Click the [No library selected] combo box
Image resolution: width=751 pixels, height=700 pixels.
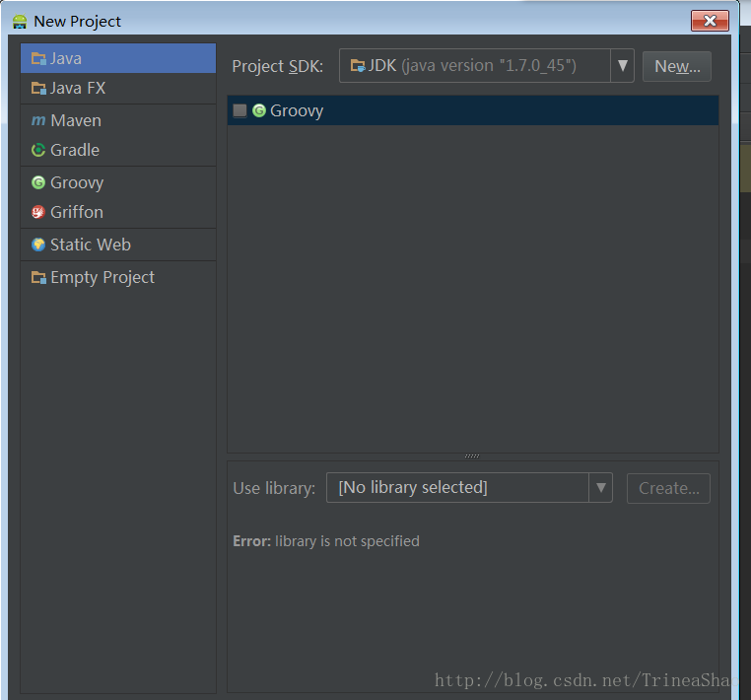pyautogui.click(x=469, y=488)
